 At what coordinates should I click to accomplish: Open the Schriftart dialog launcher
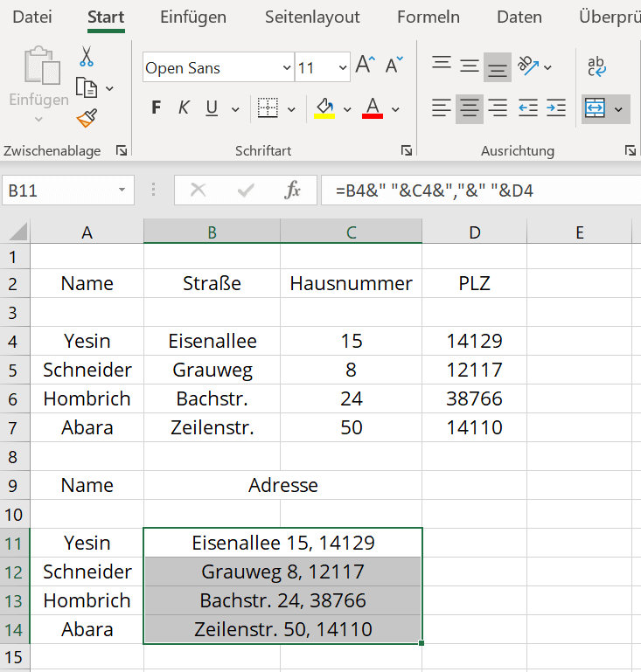point(407,151)
